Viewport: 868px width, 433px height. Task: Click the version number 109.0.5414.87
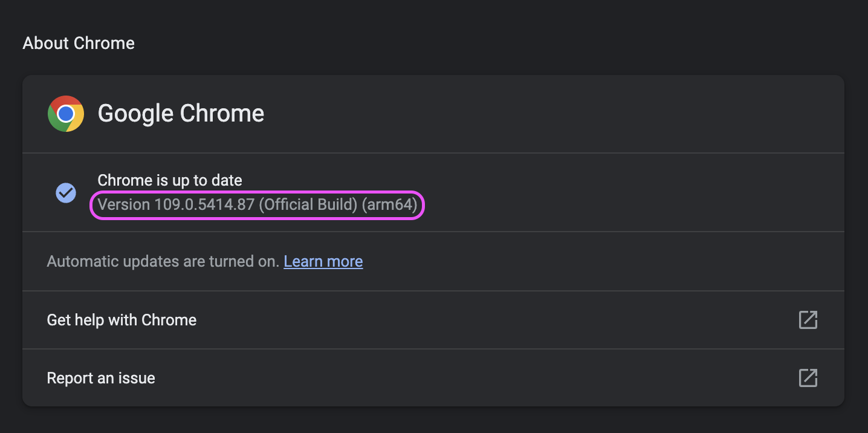click(204, 205)
